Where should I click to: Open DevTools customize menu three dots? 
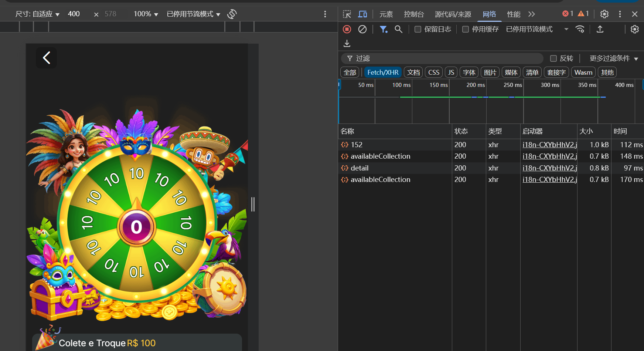pyautogui.click(x=620, y=14)
